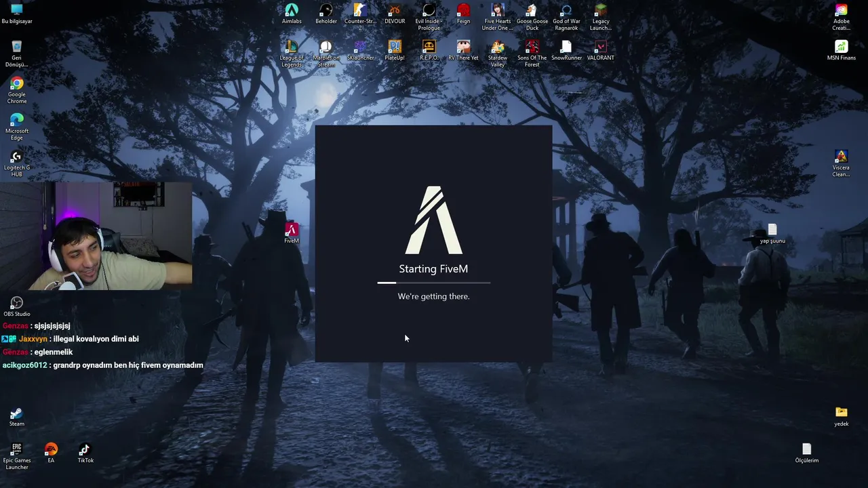Launch Epic Games Launcher shortcut
This screenshot has height=488, width=868.
click(17, 456)
